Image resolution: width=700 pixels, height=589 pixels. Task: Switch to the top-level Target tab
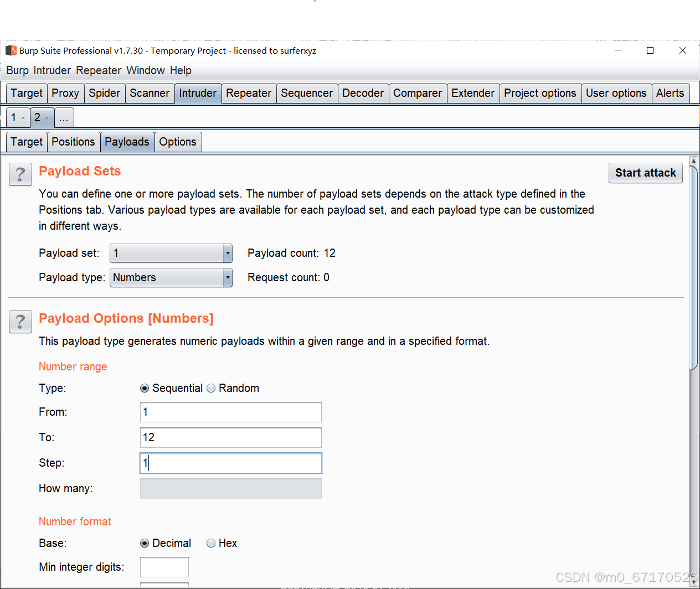tap(27, 93)
